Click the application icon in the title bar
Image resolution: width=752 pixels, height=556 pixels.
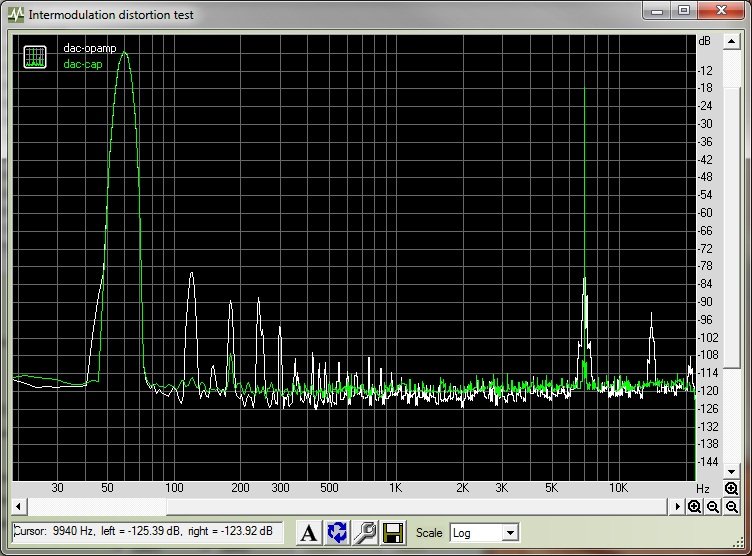16,15
